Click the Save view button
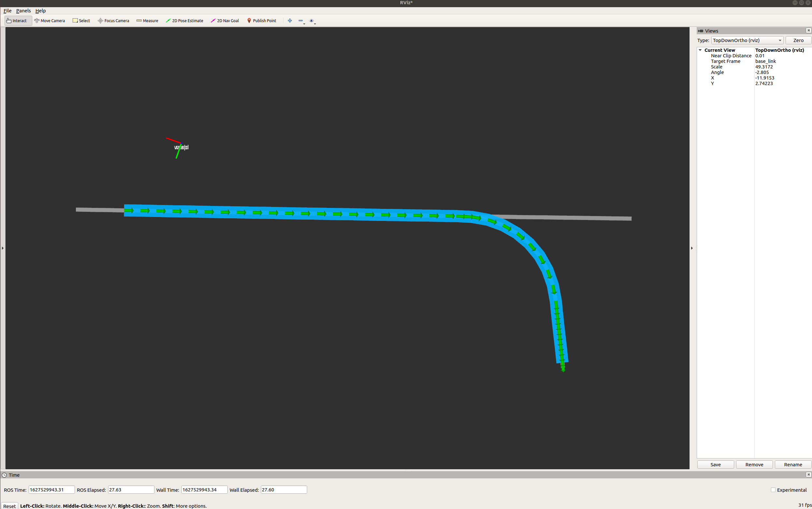This screenshot has width=812, height=509. (x=715, y=465)
